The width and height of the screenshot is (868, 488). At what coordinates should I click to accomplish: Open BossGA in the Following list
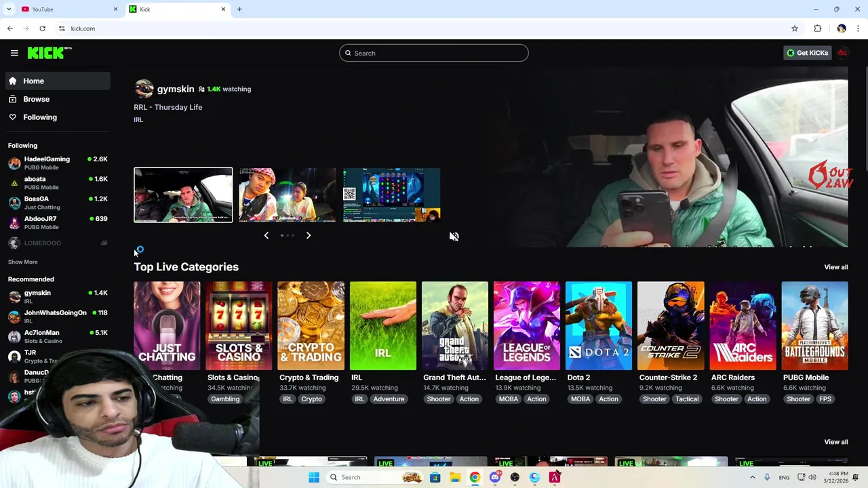click(58, 203)
